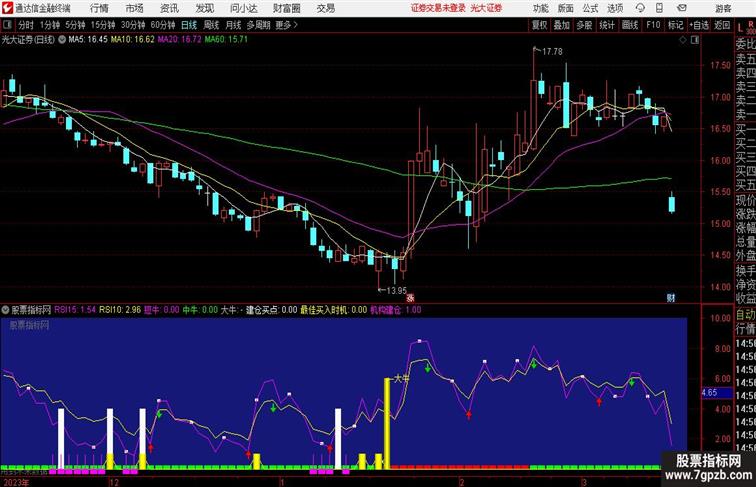Open the 交易 menu

pos(325,8)
